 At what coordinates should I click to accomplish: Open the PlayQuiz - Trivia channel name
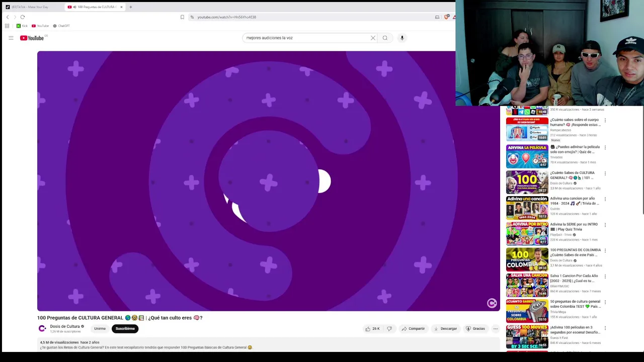coord(560,235)
